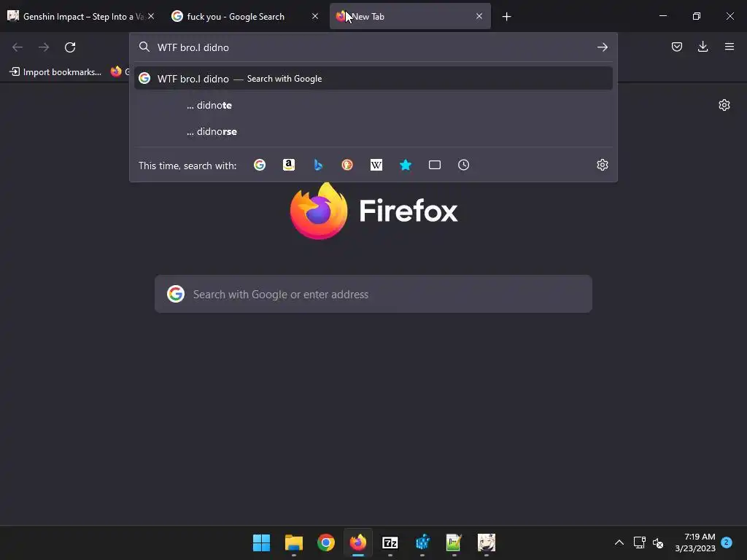This screenshot has width=747, height=560.
Task: Open the clock and date panel
Action: pos(695,542)
